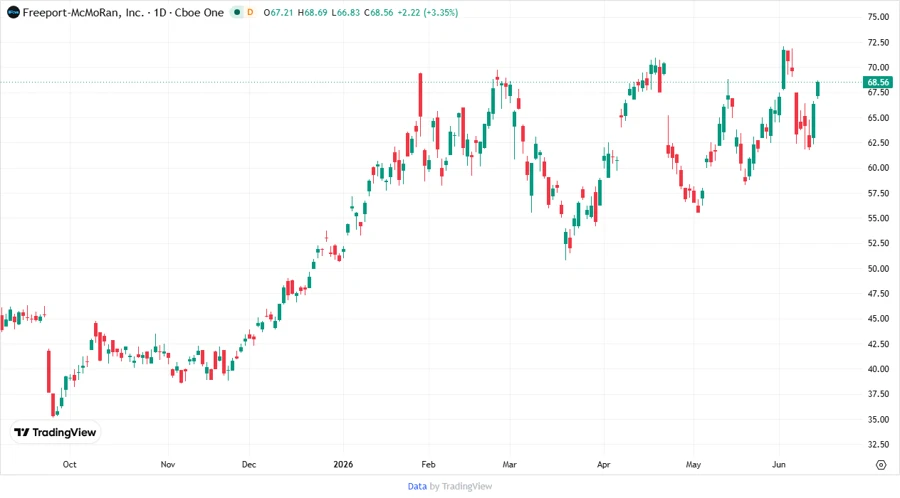Click the Freeport-McMoRan, Inc. symbol title
The image size is (900, 498).
83,13
